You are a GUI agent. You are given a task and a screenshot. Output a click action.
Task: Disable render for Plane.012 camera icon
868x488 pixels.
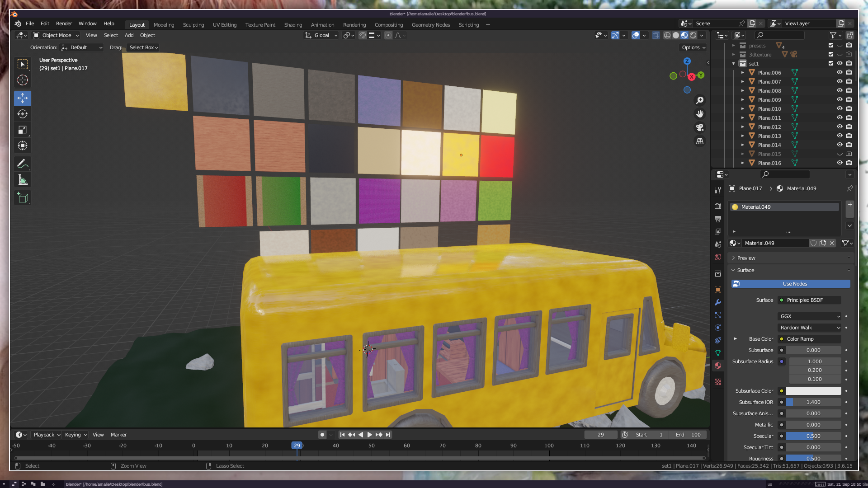click(849, 127)
